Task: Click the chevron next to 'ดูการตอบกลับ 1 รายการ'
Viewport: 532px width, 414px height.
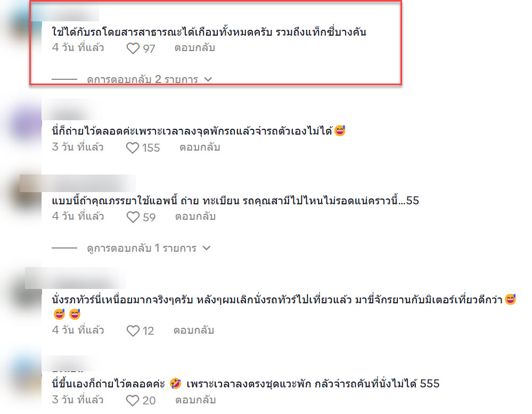Action: coord(207,248)
